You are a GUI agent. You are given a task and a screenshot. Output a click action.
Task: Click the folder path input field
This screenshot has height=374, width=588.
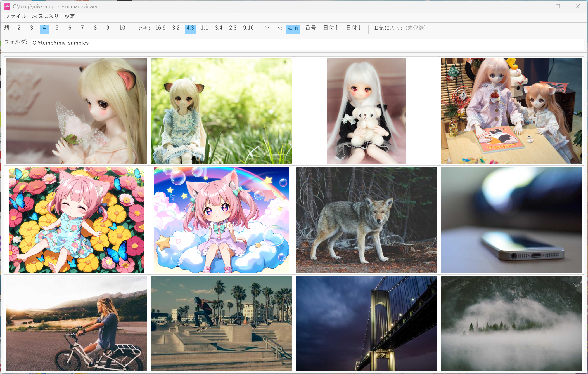coord(307,43)
